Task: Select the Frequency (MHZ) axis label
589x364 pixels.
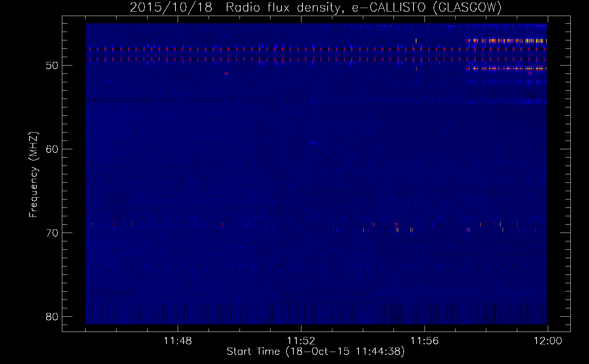Action: pos(33,175)
